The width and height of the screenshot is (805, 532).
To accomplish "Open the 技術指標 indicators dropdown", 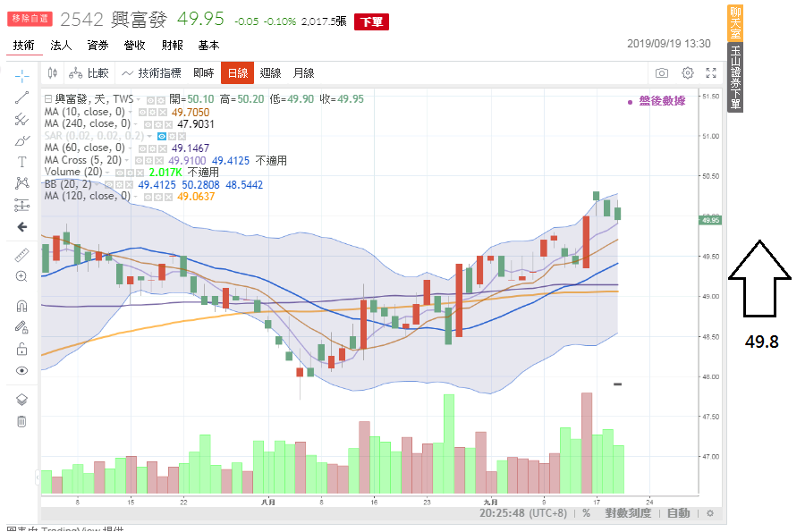I will (x=151, y=73).
